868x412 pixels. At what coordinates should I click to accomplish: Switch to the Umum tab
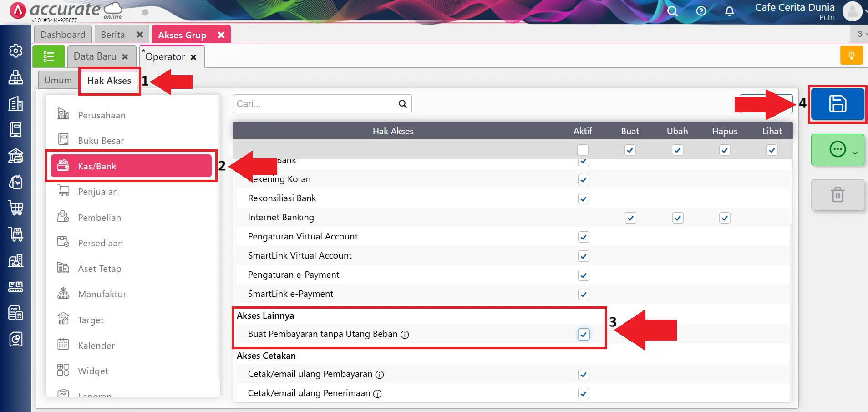coord(57,80)
